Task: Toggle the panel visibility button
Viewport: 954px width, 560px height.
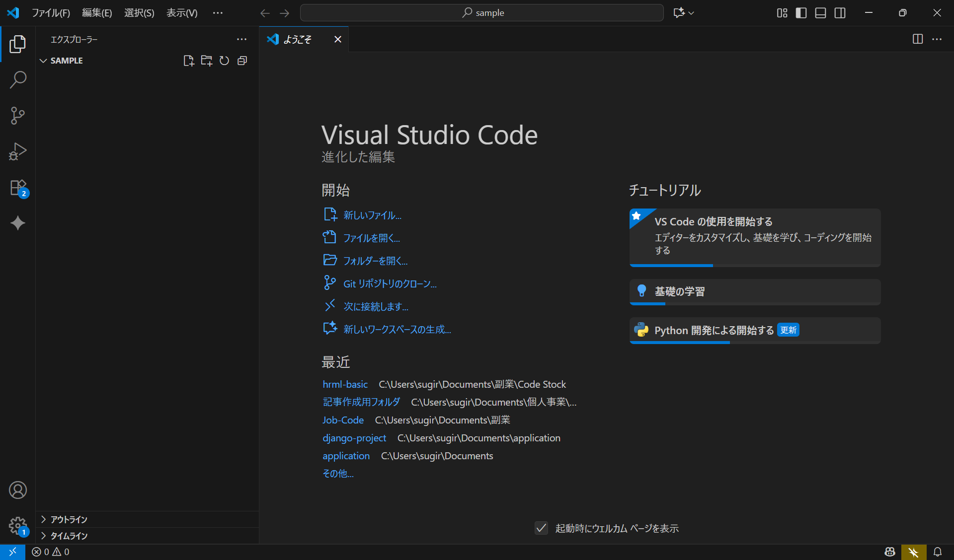Action: click(820, 13)
